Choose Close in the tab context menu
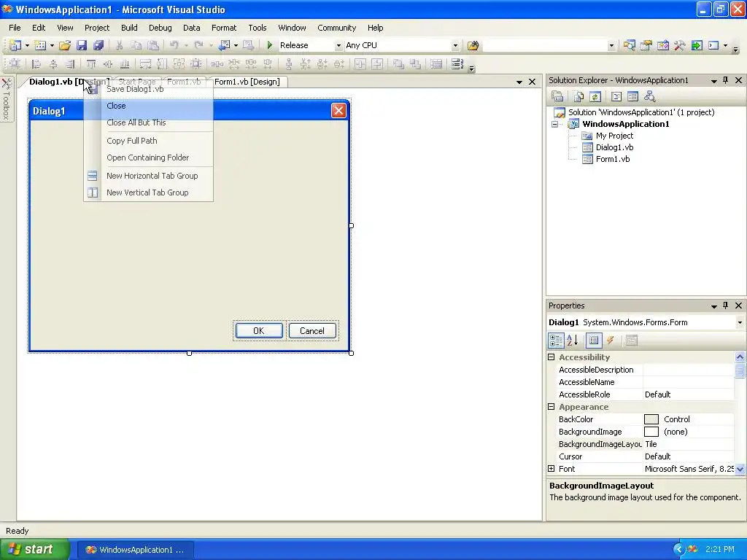The width and height of the screenshot is (747, 560). pyautogui.click(x=149, y=106)
